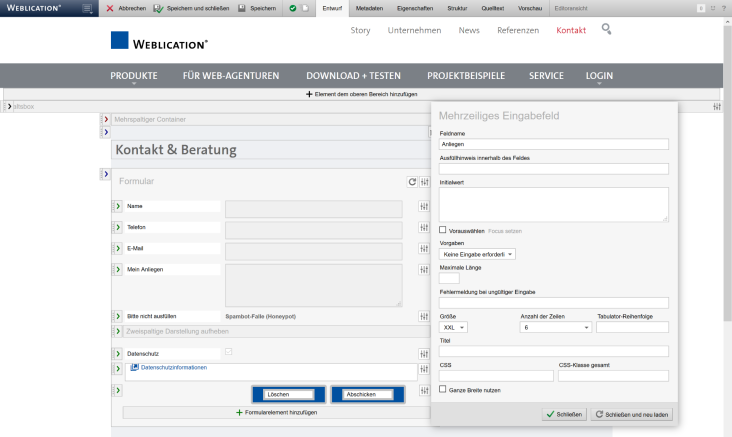Open the Datenschutzinformationen link
The image size is (732, 437).
pyautogui.click(x=174, y=367)
